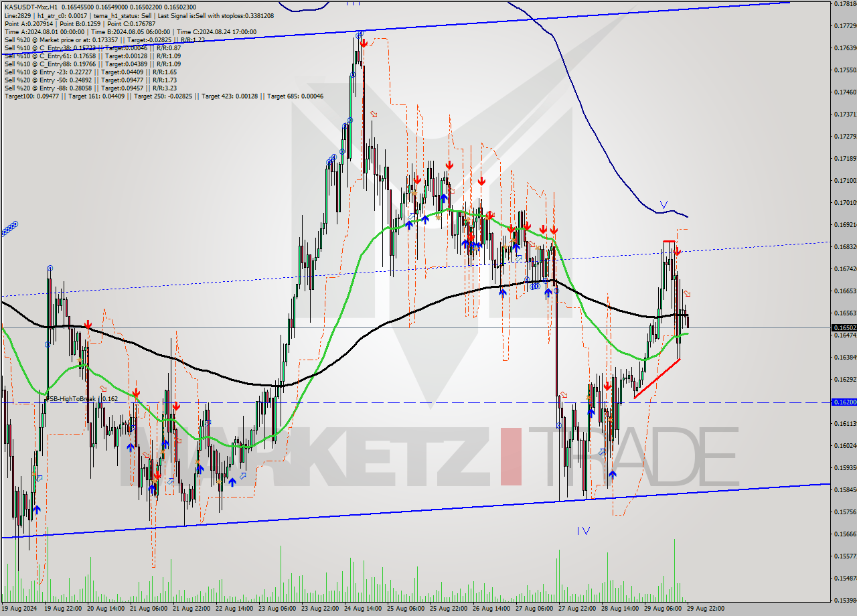Click the '24 Aug 14:00' time axis label
Viewport: 857px width, 616px height.
click(x=362, y=609)
